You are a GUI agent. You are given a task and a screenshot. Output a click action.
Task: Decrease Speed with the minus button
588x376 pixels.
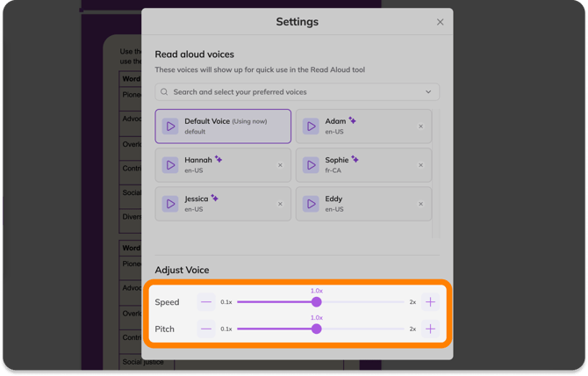206,302
